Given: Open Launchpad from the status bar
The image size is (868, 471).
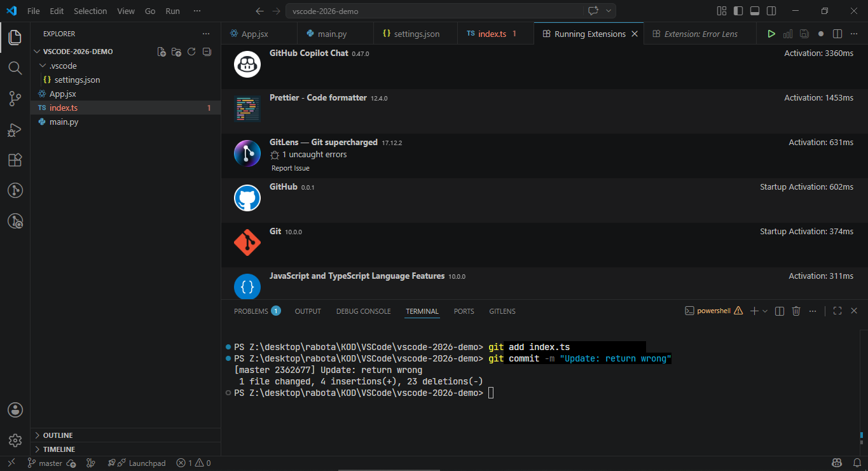Looking at the screenshot, I should (x=136, y=463).
